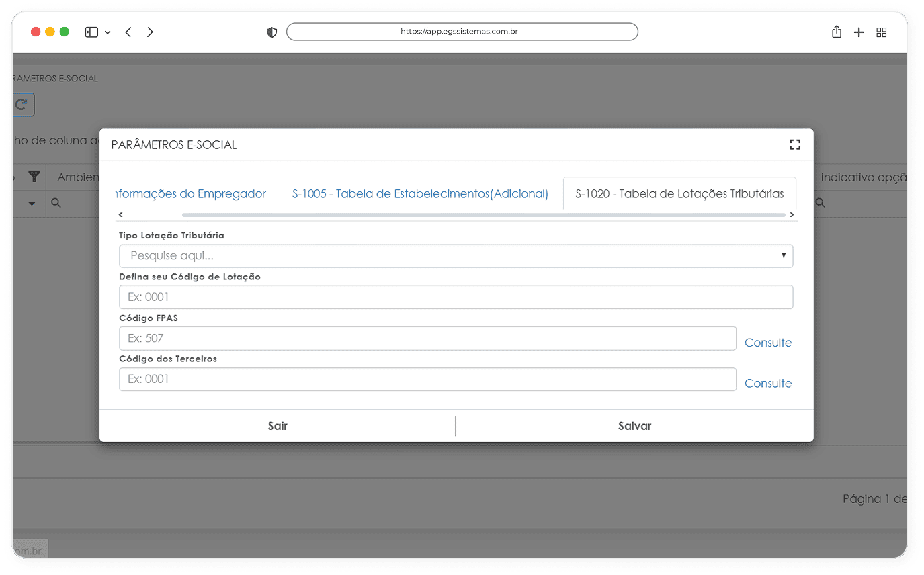The height and width of the screenshot is (575, 924).
Task: Go forward with the browser forward arrow
Action: pyautogui.click(x=150, y=32)
